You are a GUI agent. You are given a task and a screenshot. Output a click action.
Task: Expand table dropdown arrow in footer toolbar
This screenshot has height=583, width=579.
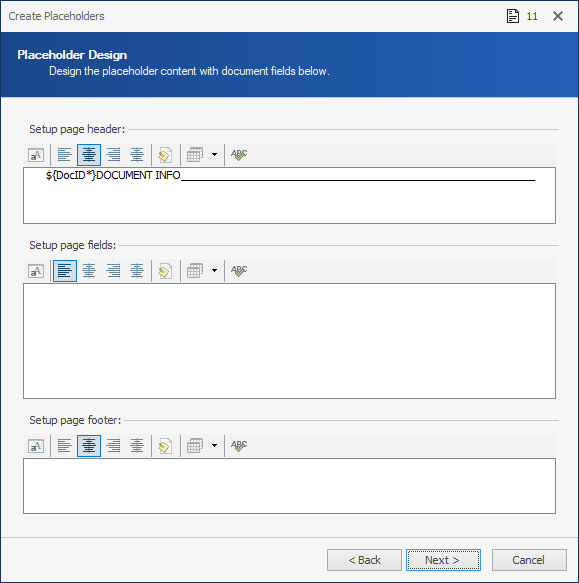coord(215,446)
